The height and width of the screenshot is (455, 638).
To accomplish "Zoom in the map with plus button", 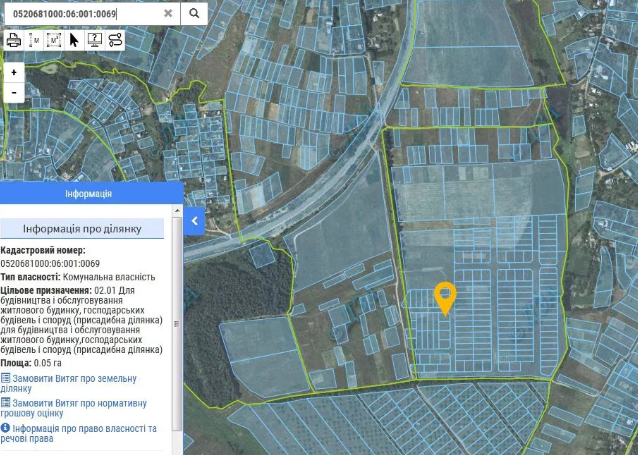I will click(14, 73).
